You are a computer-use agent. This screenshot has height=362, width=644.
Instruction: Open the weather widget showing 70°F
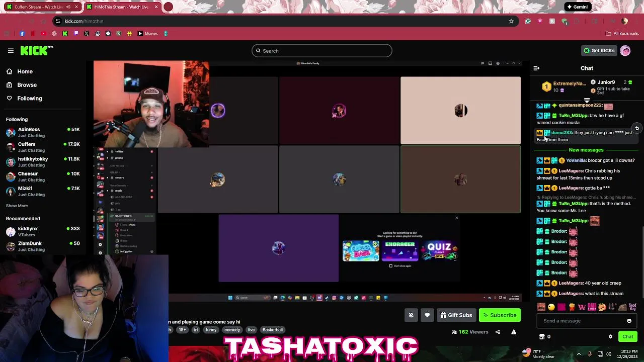tap(538, 353)
